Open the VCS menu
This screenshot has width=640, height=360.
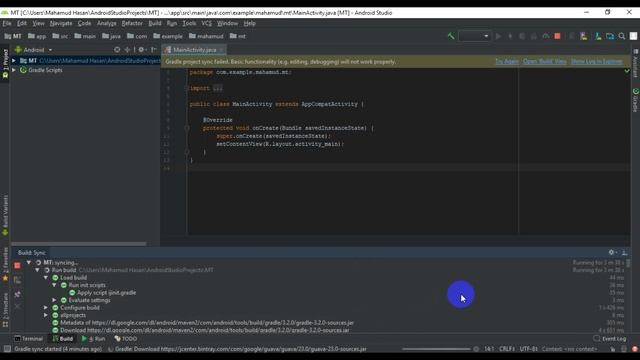click(x=207, y=23)
